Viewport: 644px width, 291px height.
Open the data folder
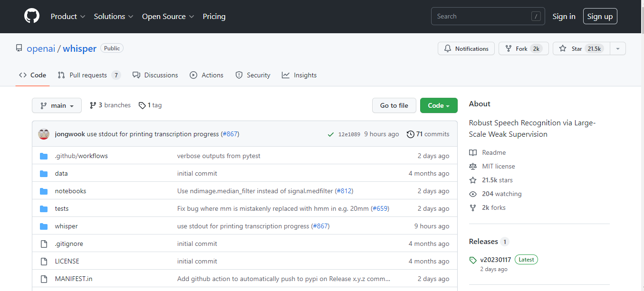(61, 173)
